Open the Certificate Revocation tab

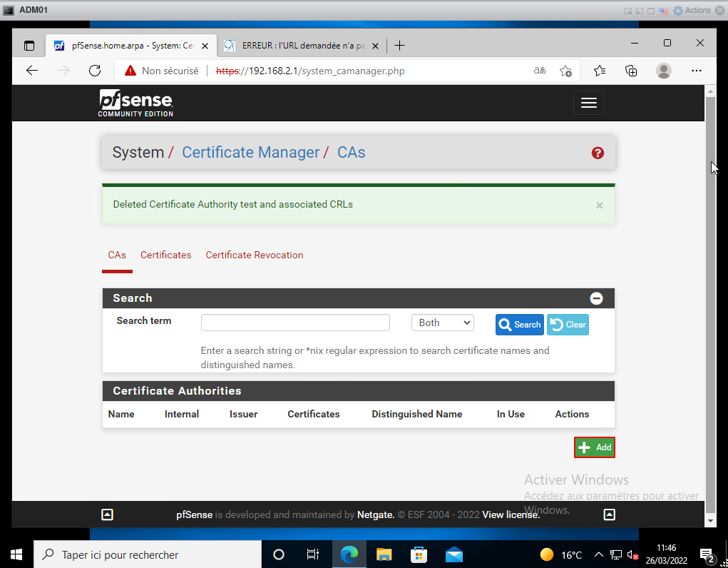(254, 255)
